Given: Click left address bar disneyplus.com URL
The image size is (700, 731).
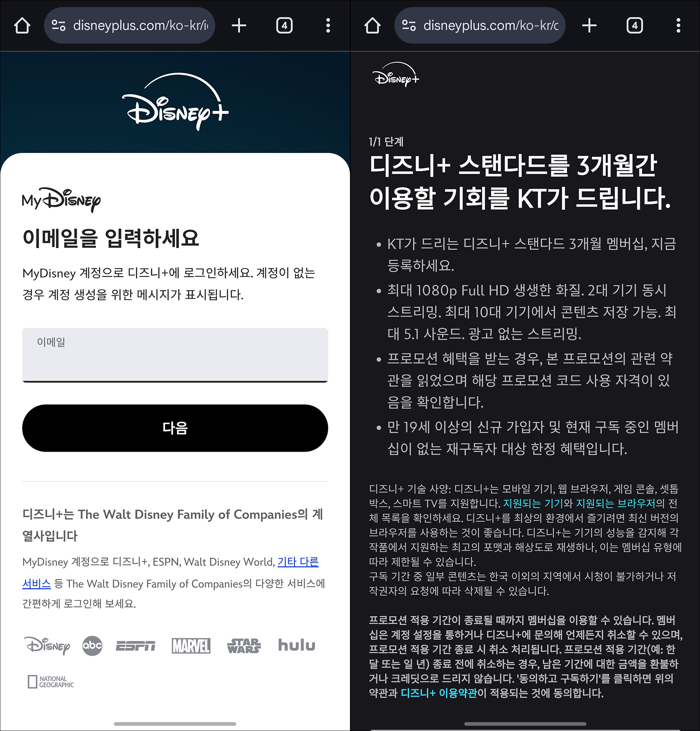Looking at the screenshot, I should click(140, 26).
